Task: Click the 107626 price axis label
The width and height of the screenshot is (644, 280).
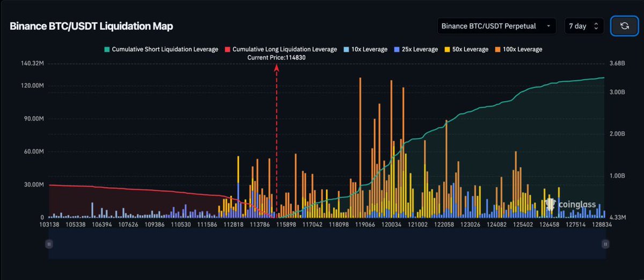Action: [x=128, y=225]
